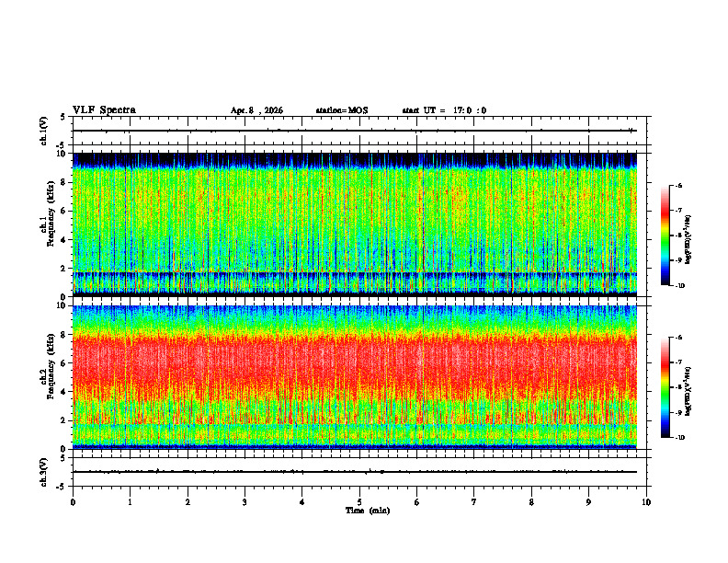Click time axis tick label "3"
The image size is (728, 563).
[245, 502]
